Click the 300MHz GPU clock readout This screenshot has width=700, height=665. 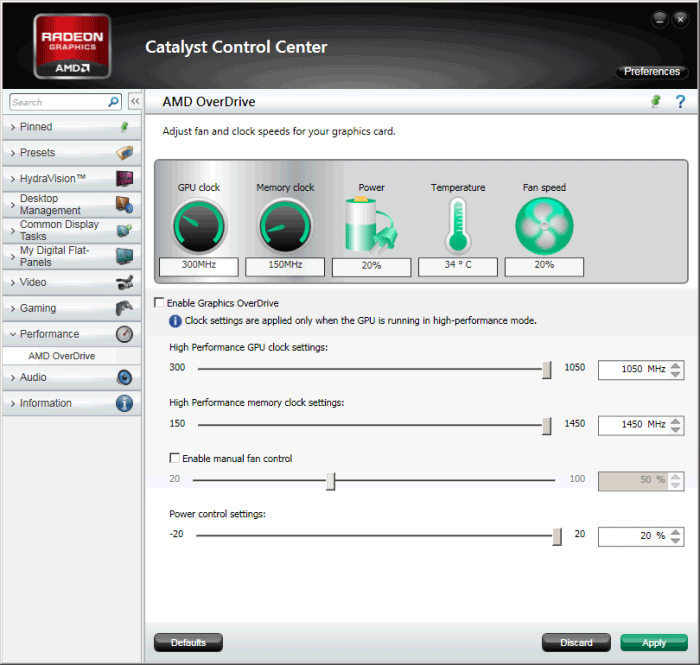[x=199, y=266]
